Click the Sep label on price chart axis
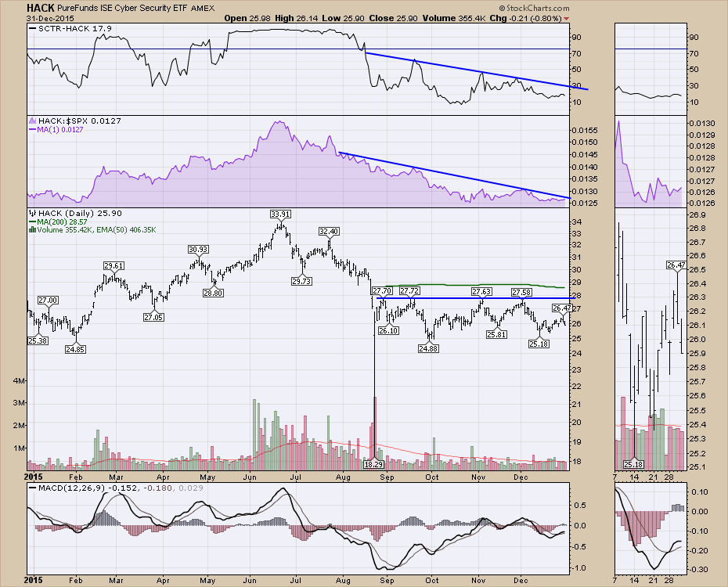This screenshot has height=587, width=728. tap(387, 477)
